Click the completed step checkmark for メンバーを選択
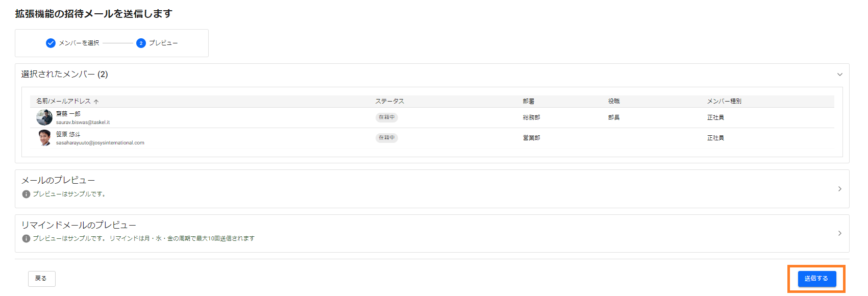 [51, 43]
